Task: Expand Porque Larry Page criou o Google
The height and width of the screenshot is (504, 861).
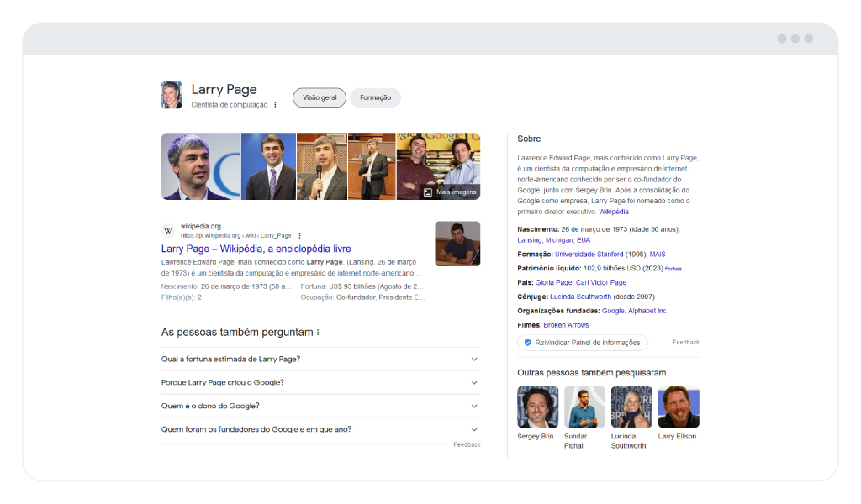Action: coord(320,383)
